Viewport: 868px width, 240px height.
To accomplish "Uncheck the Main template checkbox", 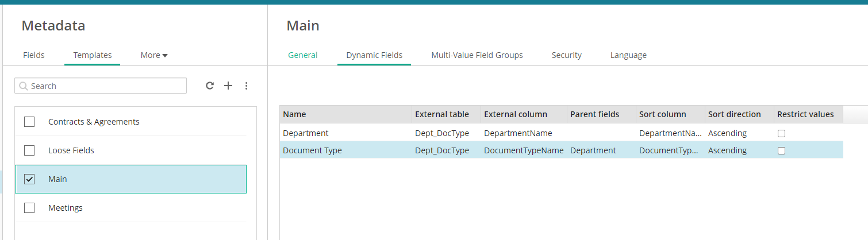I will coord(29,179).
